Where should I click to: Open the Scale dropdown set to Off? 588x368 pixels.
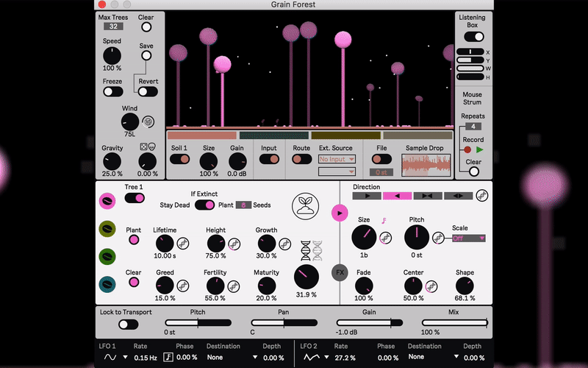469,238
